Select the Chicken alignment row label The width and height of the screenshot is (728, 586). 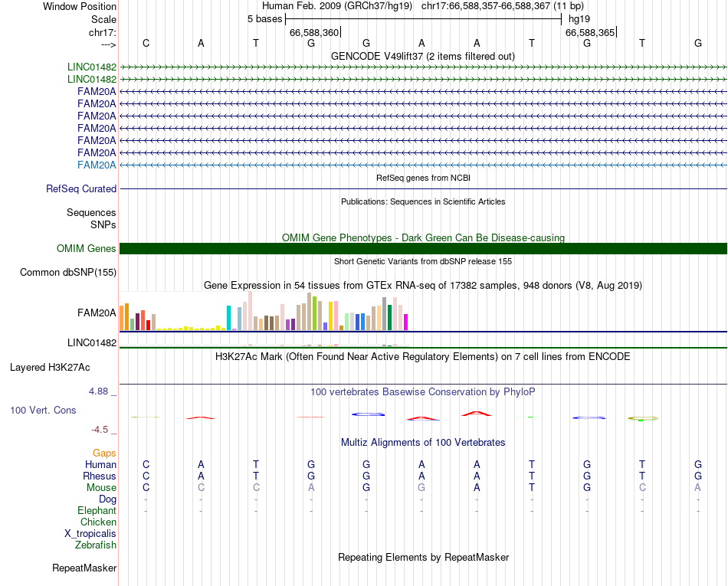(98, 522)
